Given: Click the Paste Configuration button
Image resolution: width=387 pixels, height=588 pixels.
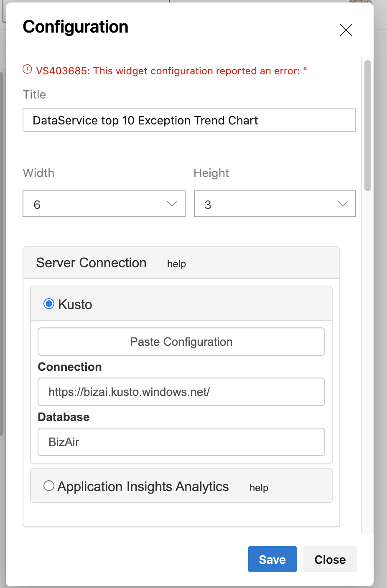Looking at the screenshot, I should (x=181, y=342).
